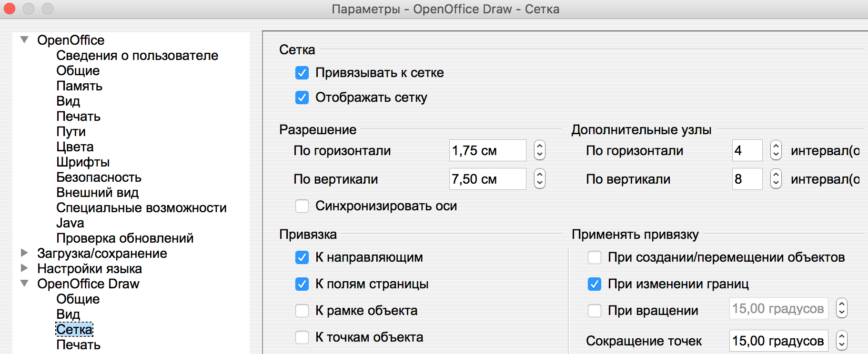Expand the Настройки языка tree node
This screenshot has height=354, width=868.
(24, 268)
